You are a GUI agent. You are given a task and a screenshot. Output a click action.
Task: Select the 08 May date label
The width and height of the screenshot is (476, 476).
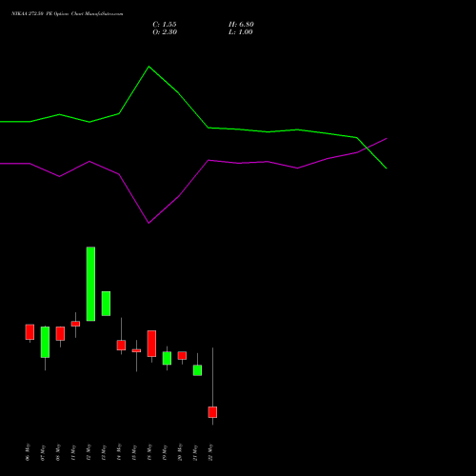tap(58, 452)
